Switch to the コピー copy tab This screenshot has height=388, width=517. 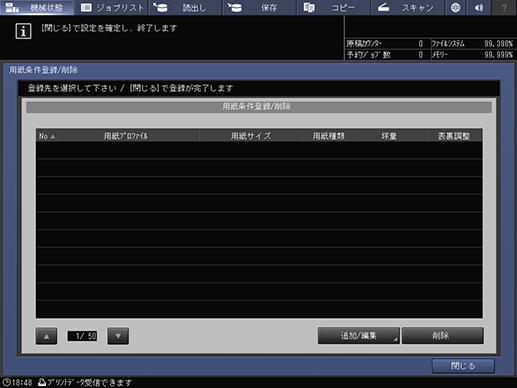(x=333, y=7)
